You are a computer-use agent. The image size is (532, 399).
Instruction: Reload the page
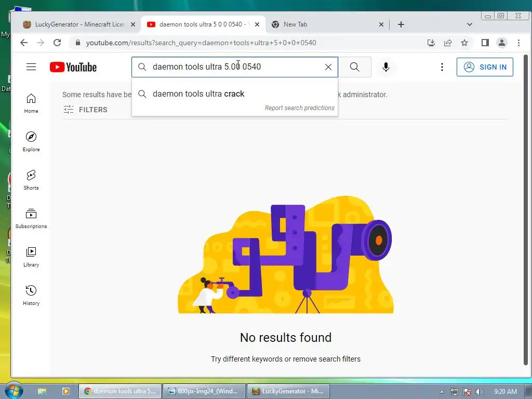point(57,43)
